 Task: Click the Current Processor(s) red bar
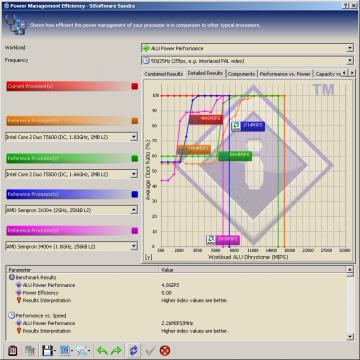pyautogui.click(x=68, y=86)
